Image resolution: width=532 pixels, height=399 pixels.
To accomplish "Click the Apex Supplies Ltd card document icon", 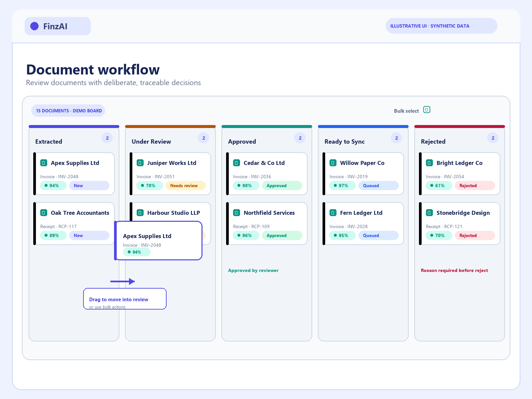I will click(x=44, y=163).
